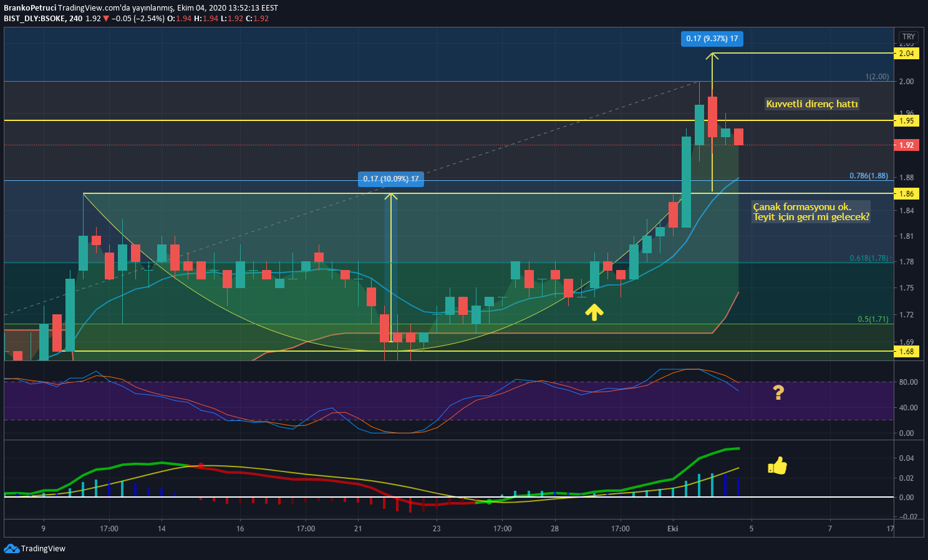Image resolution: width=928 pixels, height=560 pixels.
Task: Click the yellow 1.95 price label
Action: tap(906, 120)
